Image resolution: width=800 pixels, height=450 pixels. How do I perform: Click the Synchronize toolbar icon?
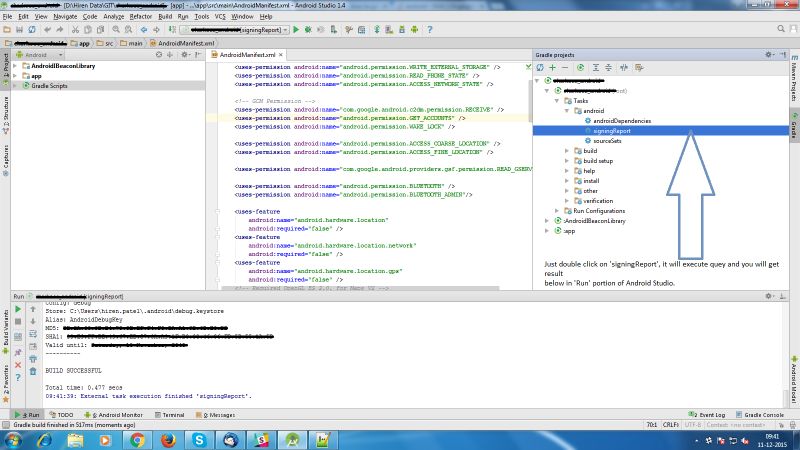(x=32, y=30)
